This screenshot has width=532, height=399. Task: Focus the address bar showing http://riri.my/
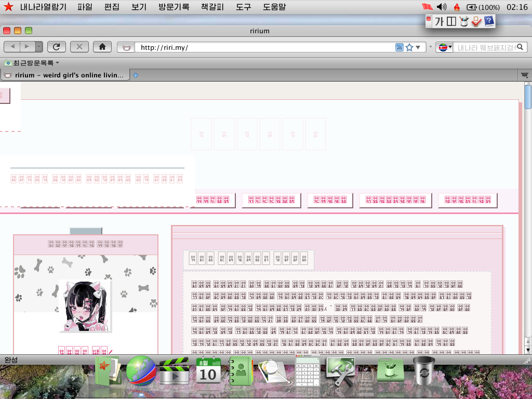[x=264, y=47]
